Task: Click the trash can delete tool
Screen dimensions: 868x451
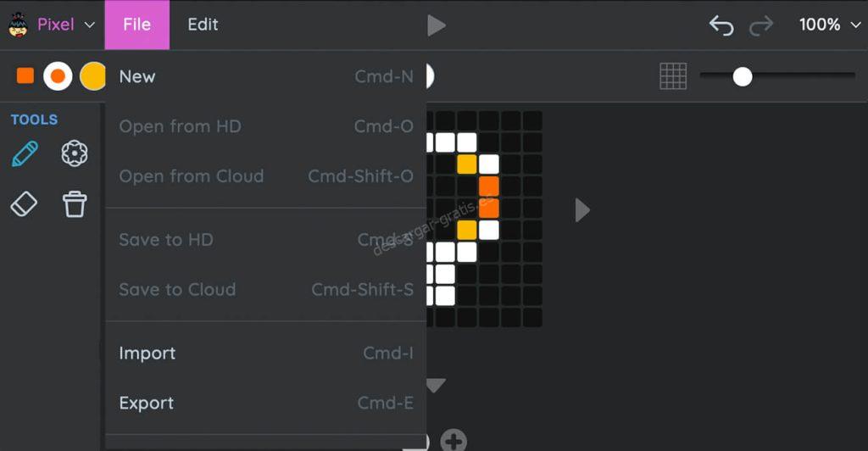Action: (75, 204)
